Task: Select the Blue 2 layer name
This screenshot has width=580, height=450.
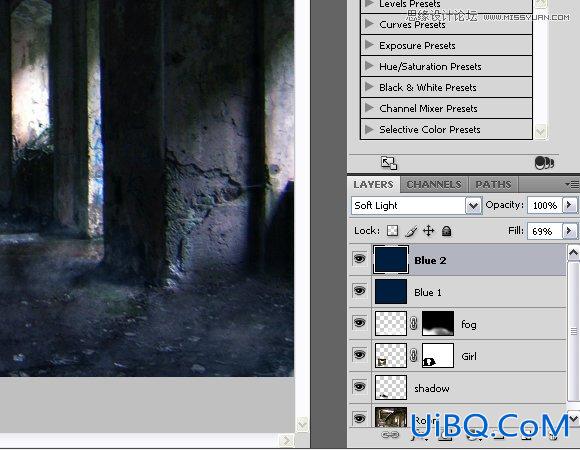Action: click(x=430, y=261)
